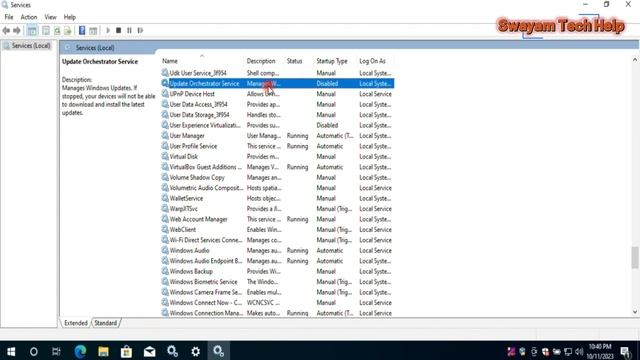Select the WalletService row
The image size is (640, 360).
pos(277,198)
